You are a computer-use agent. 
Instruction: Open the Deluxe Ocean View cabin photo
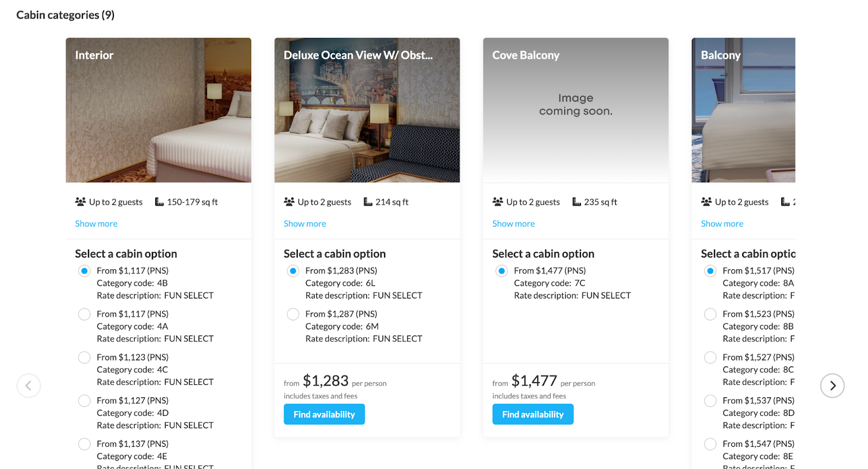(367, 119)
